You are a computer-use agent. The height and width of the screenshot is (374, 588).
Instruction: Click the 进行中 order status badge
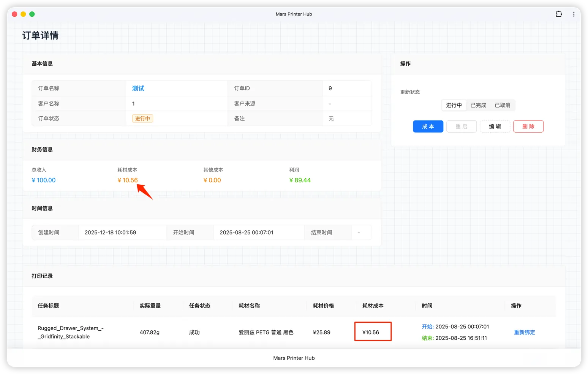[x=142, y=118]
